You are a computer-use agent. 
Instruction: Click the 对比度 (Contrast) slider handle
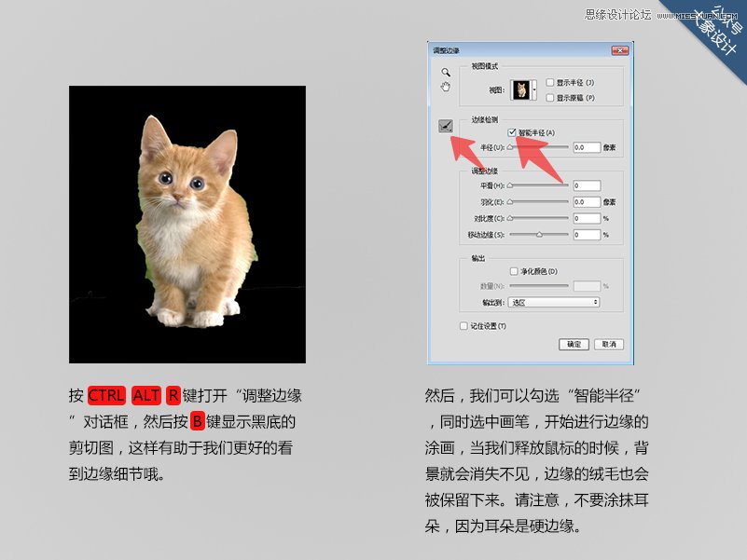(x=508, y=216)
